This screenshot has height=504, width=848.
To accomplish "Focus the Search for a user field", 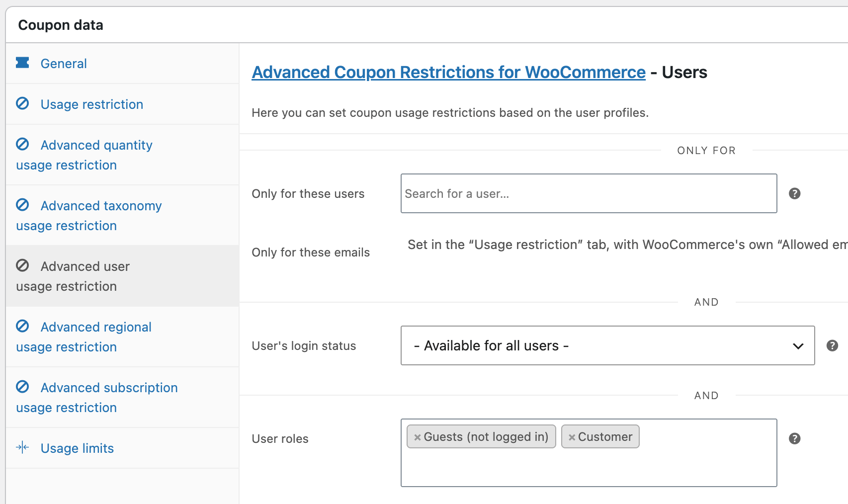I will tap(589, 193).
